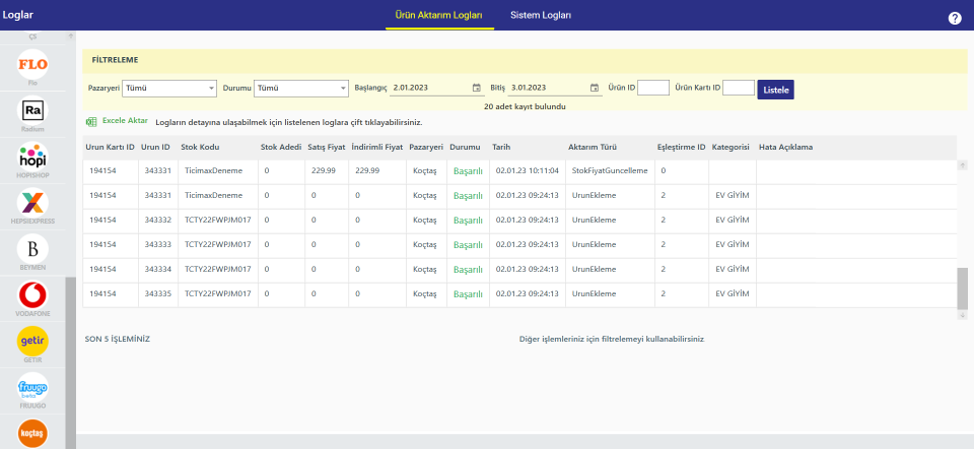This screenshot has width=976, height=451.
Task: Sort by Tarih column header
Action: click(x=502, y=147)
